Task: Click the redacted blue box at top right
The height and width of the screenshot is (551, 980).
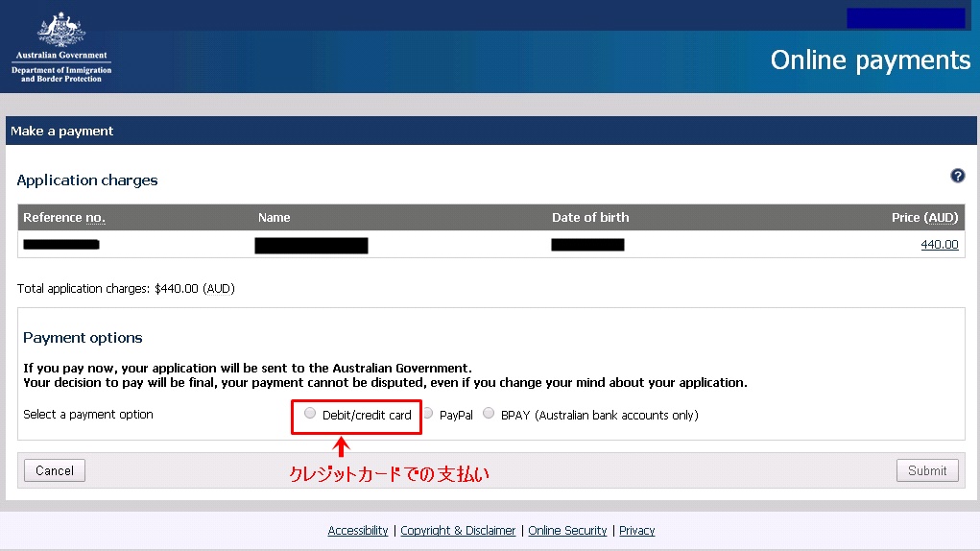Action: click(905, 18)
